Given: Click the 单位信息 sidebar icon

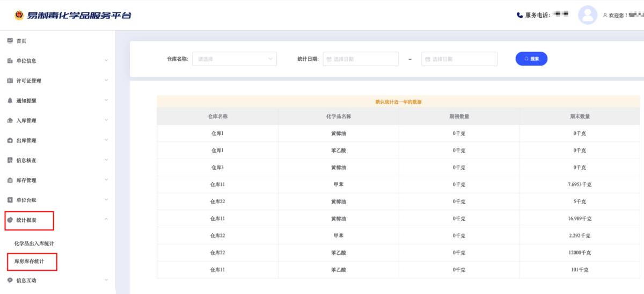Looking at the screenshot, I should 10,61.
